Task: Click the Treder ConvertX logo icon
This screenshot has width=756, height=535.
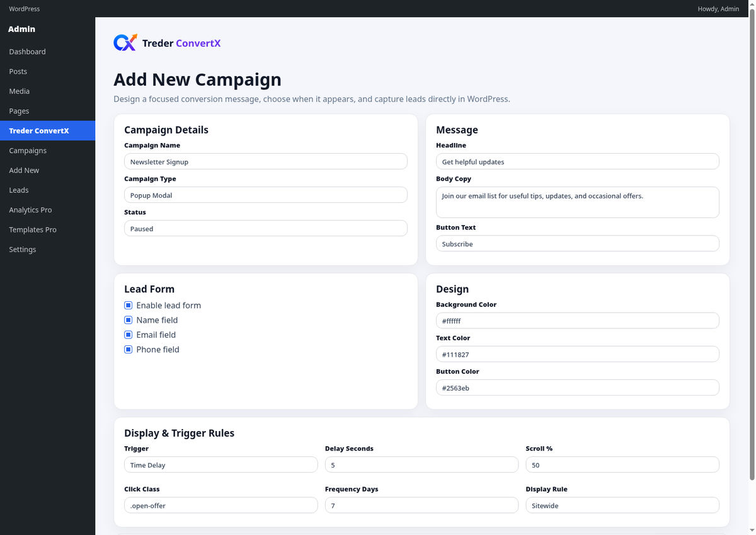Action: coord(125,42)
